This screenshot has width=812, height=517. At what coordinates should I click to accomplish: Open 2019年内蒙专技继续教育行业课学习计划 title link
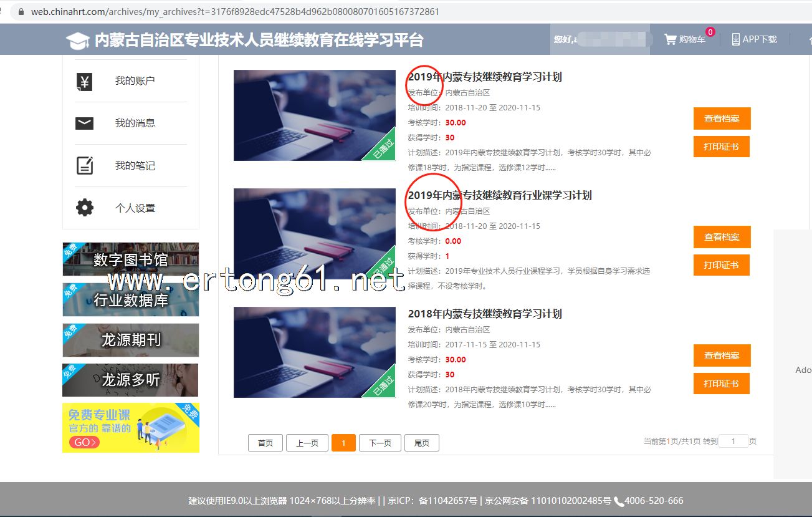[x=500, y=195]
